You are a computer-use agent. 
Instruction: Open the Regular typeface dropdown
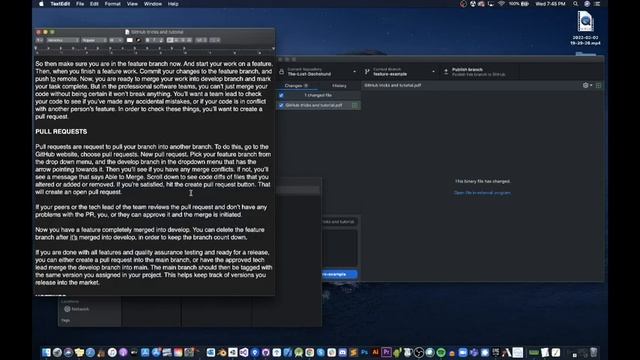[x=94, y=40]
